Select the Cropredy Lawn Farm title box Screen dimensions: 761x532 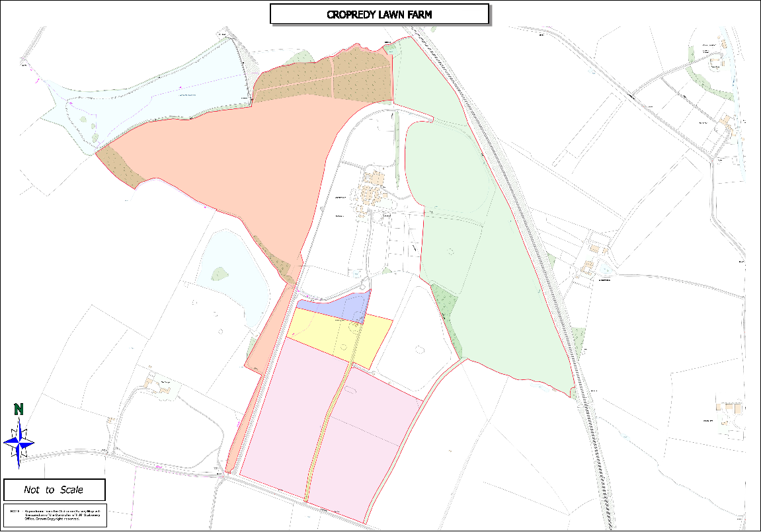tap(379, 14)
